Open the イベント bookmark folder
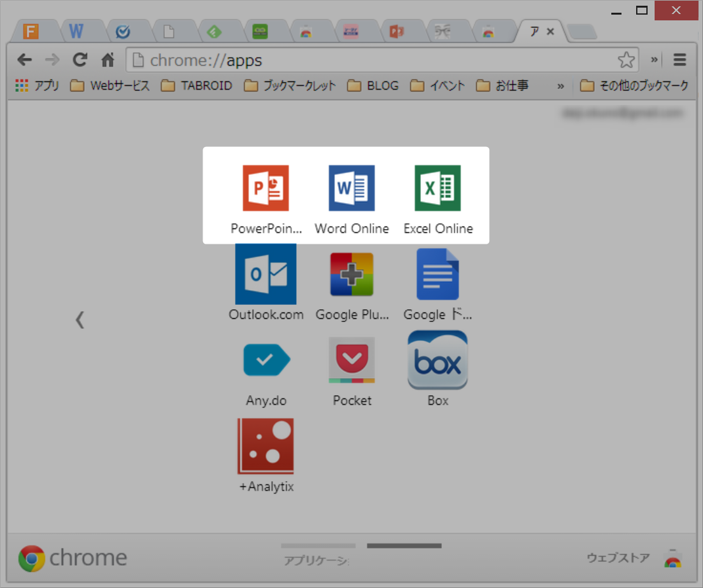The height and width of the screenshot is (588, 703). 437,86
